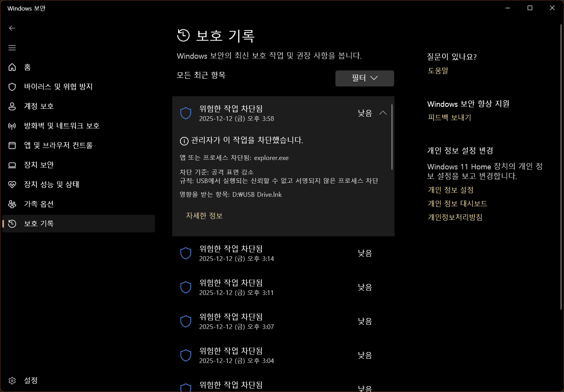Open 장치 보안 page

click(79, 165)
